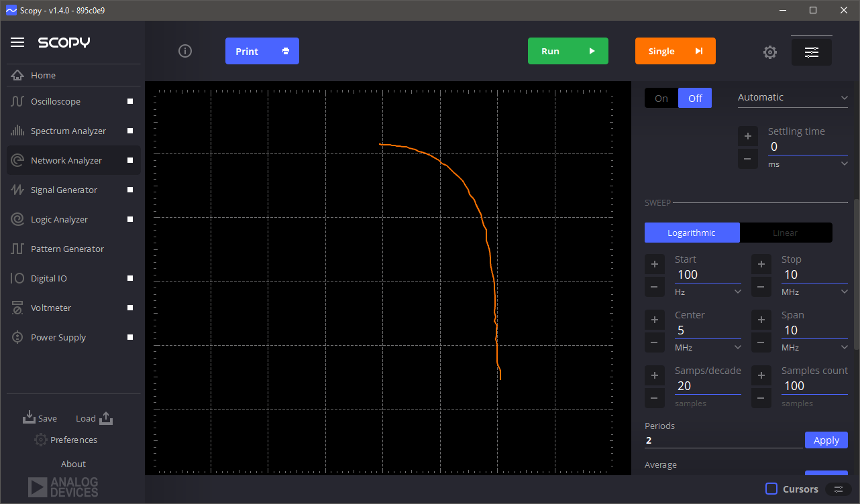Open the Settling time units dropdown

tap(808, 164)
